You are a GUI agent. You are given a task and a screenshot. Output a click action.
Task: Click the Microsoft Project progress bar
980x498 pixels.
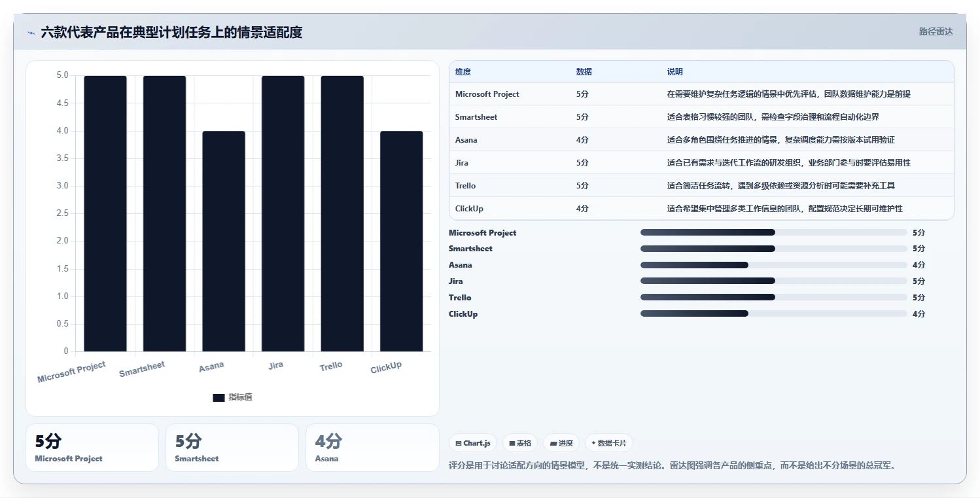pyautogui.click(x=774, y=232)
